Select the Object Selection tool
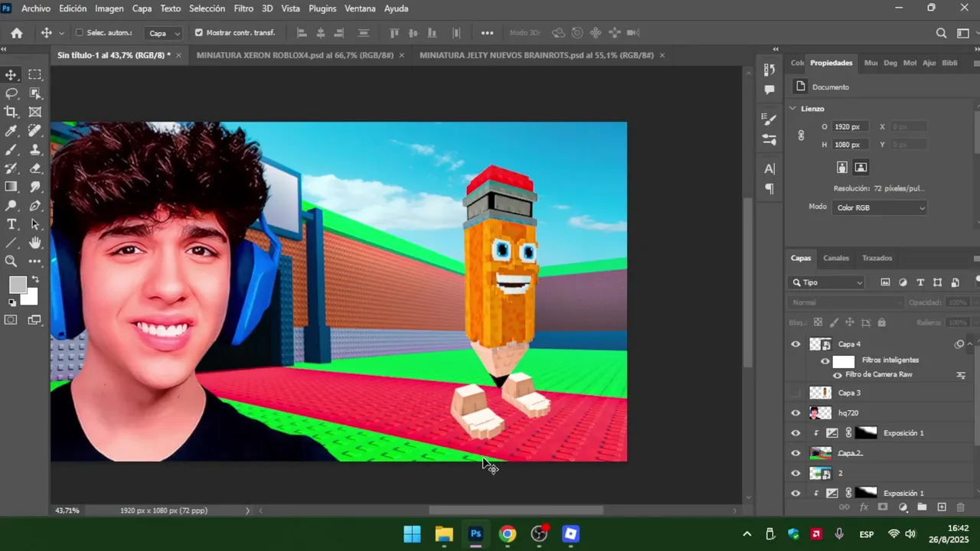Image resolution: width=980 pixels, height=551 pixels. (35, 93)
